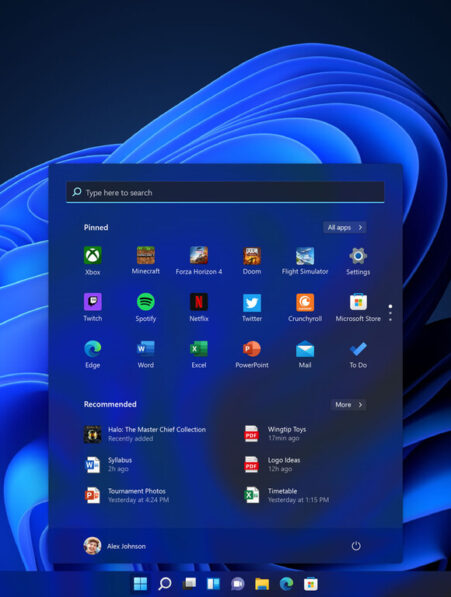This screenshot has width=451, height=597.
Task: Click the Type here to search field
Action: coord(225,192)
